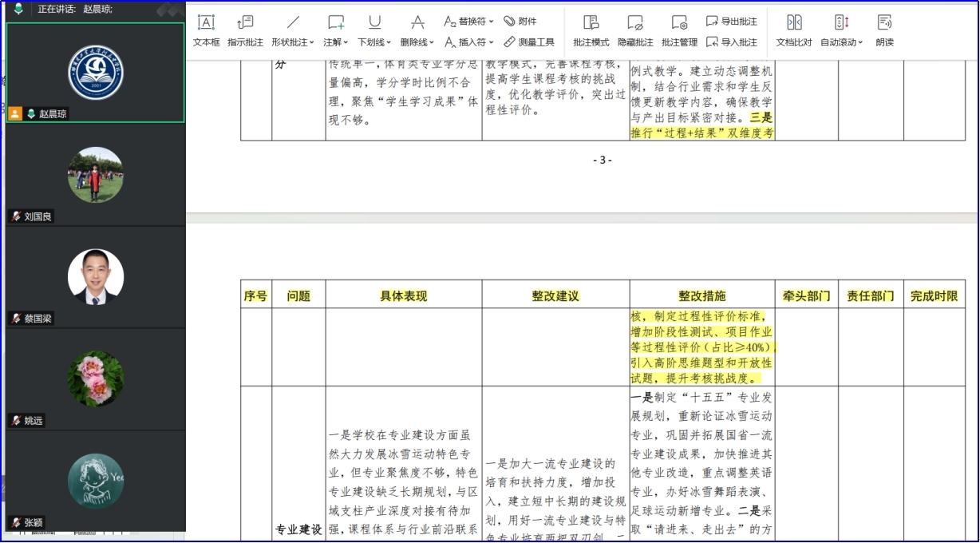This screenshot has width=980, height=543.
Task: Expand the 自动滚动 auto scroll dropdown
Action: [841, 30]
